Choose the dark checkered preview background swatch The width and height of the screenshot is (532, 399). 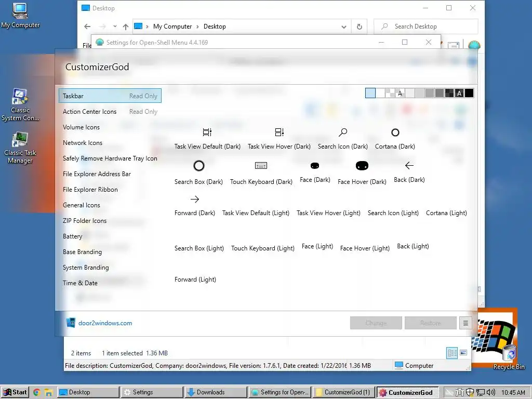(x=449, y=93)
